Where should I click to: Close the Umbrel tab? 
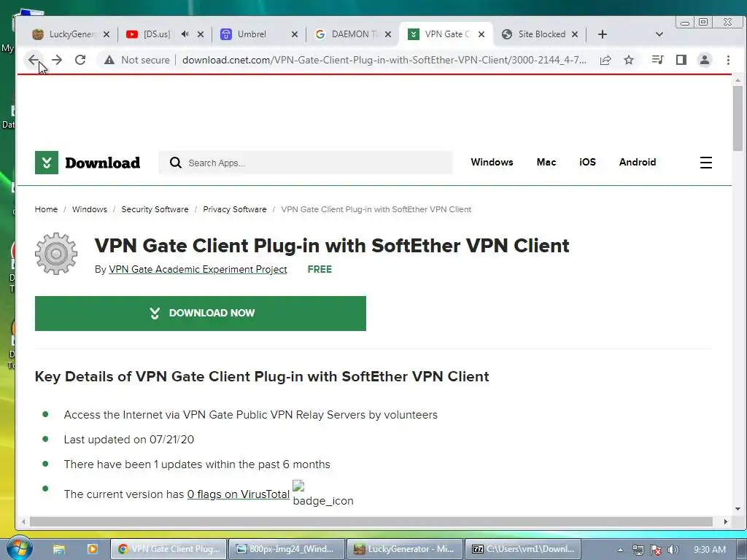[295, 34]
